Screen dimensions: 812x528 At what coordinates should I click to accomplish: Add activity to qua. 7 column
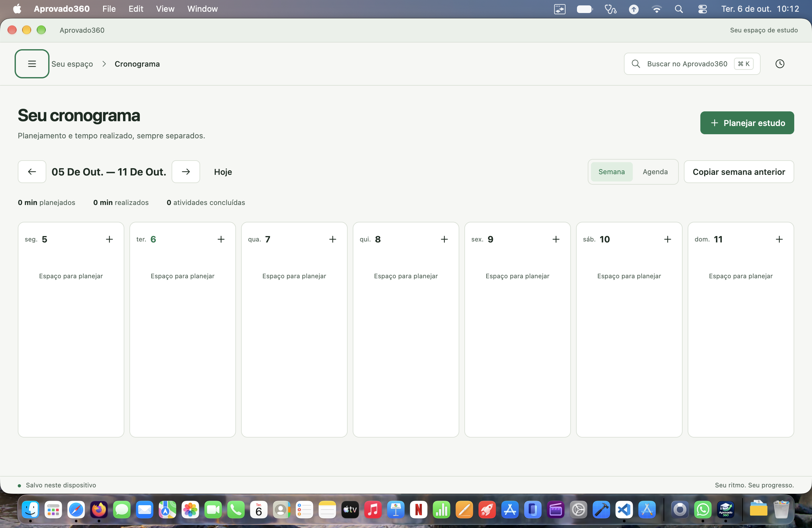click(332, 239)
